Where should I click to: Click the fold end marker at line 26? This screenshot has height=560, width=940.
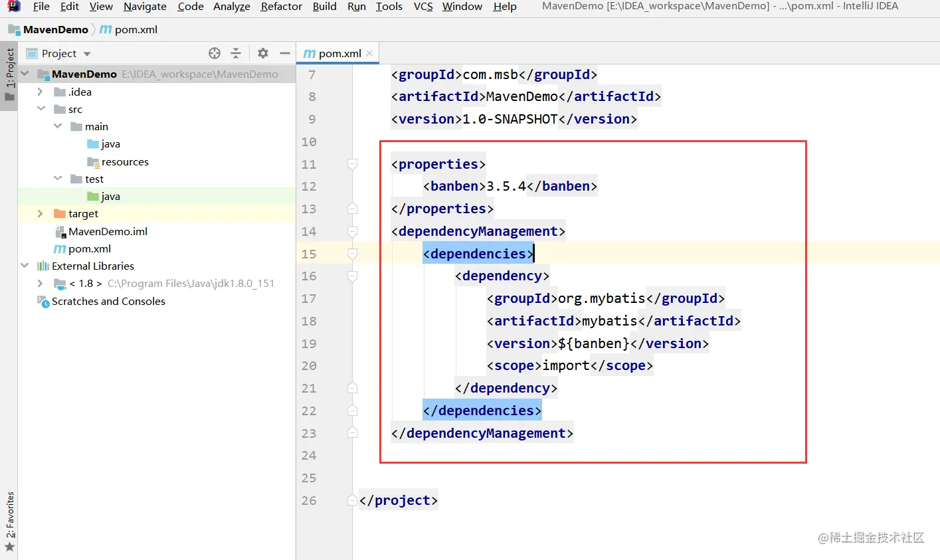(x=353, y=500)
